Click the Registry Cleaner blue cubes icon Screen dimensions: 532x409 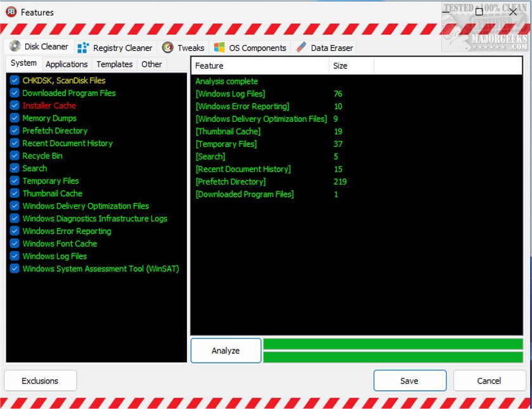coord(83,48)
